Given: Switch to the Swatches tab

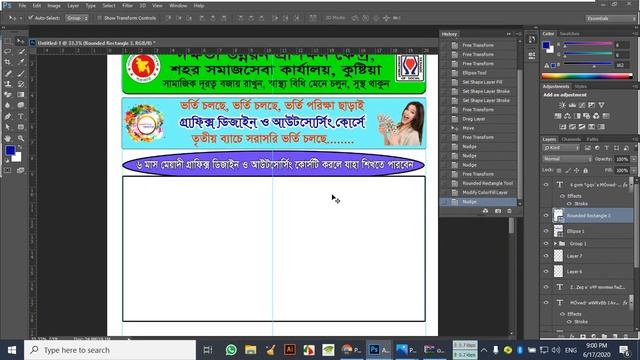Looking at the screenshot, I should tap(569, 33).
